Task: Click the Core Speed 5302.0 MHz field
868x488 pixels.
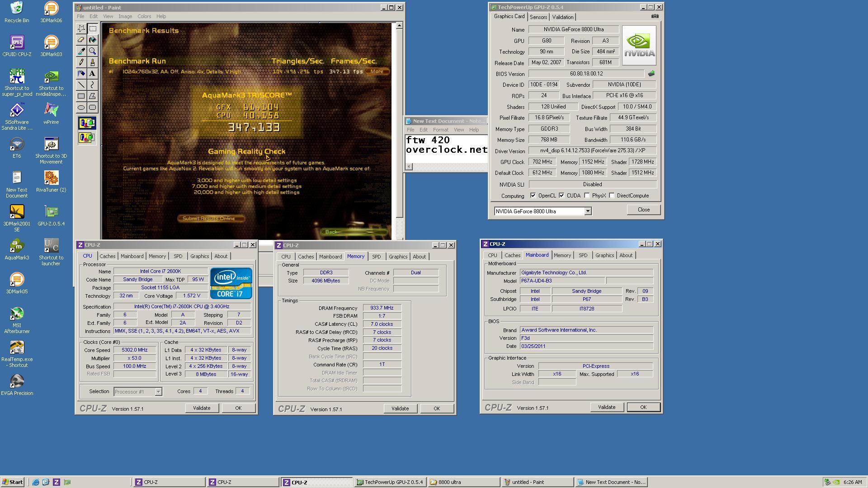Action: point(135,350)
